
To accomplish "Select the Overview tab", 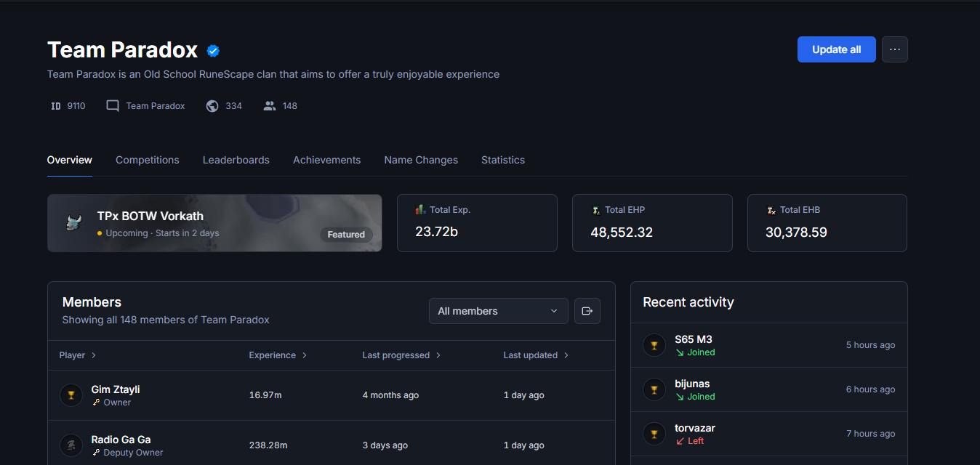I will (x=70, y=160).
